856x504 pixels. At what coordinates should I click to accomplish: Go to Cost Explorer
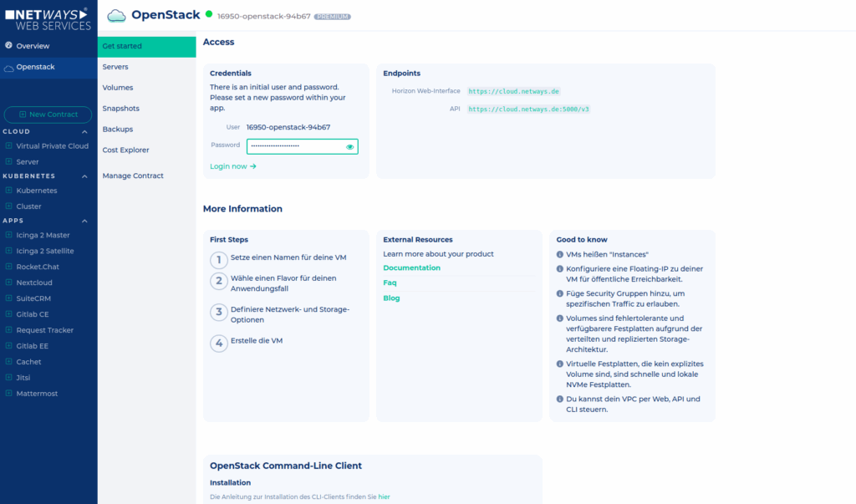coord(125,150)
